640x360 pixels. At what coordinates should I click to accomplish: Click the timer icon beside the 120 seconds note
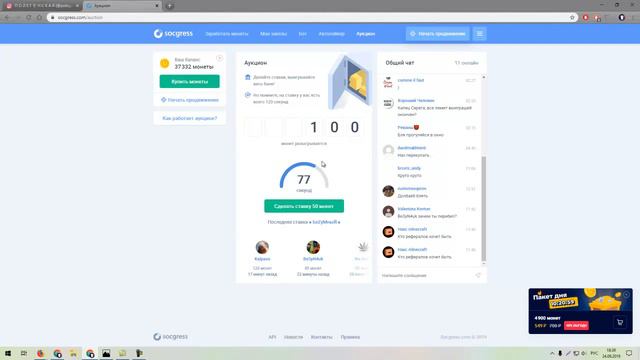tap(247, 95)
